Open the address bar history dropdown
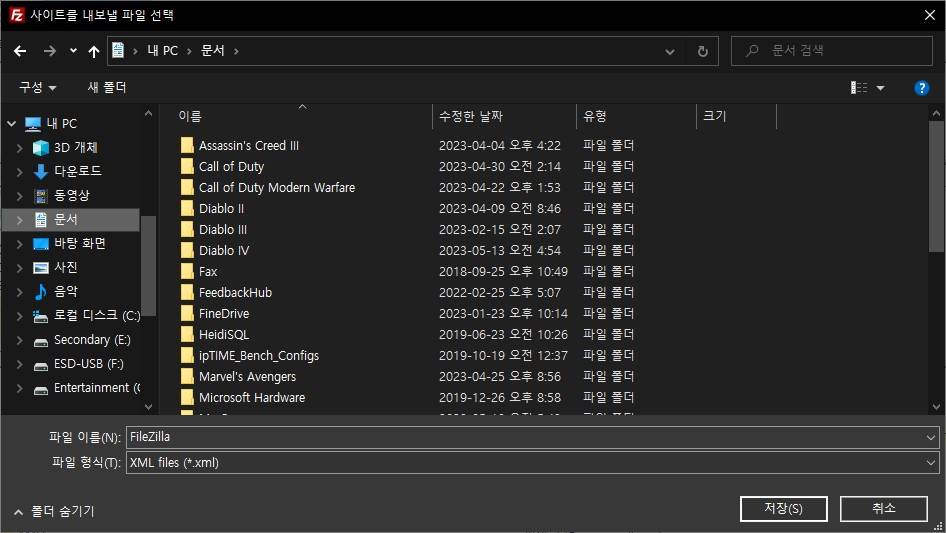The height and width of the screenshot is (533, 946). (x=670, y=51)
